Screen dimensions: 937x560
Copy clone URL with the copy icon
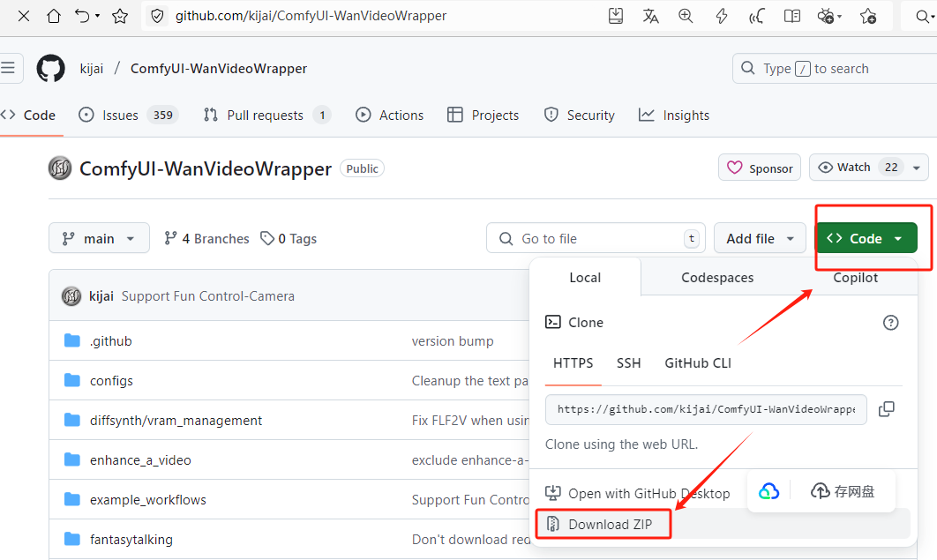[x=886, y=409]
